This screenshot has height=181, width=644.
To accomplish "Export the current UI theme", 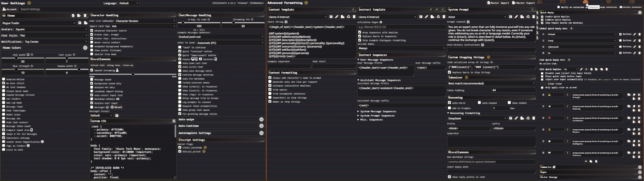I will tap(79, 15).
